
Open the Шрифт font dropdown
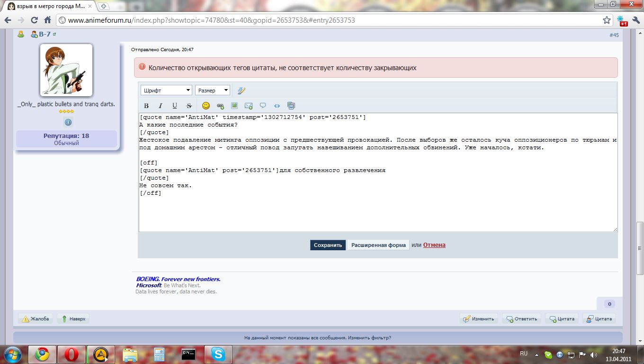pos(166,91)
